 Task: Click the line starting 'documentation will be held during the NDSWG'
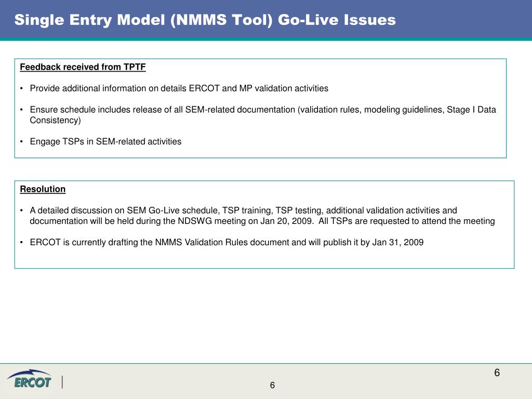262,221
